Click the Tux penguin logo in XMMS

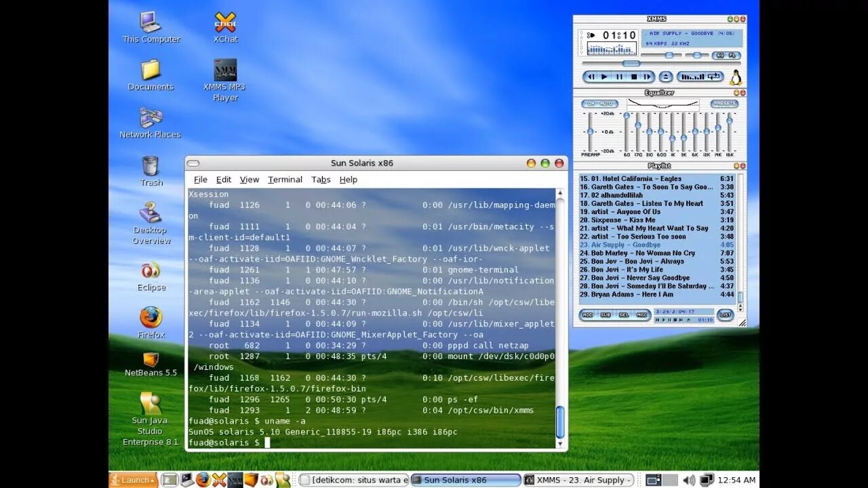[x=736, y=77]
